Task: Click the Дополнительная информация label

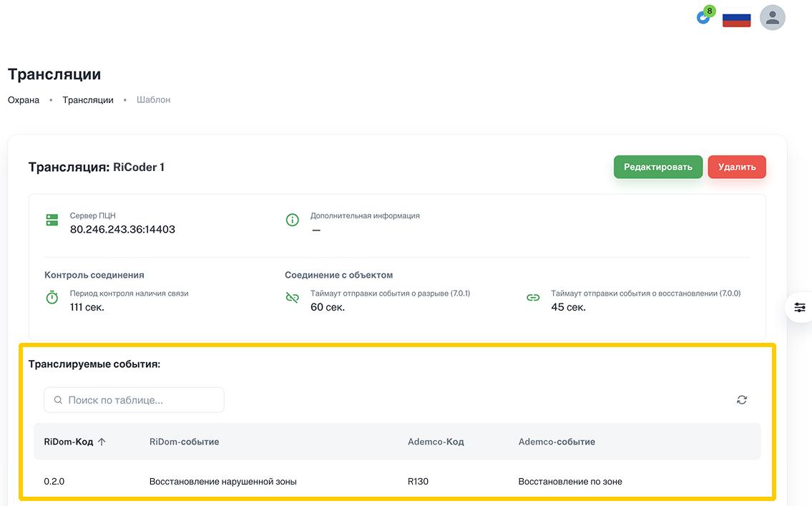Action: (365, 215)
